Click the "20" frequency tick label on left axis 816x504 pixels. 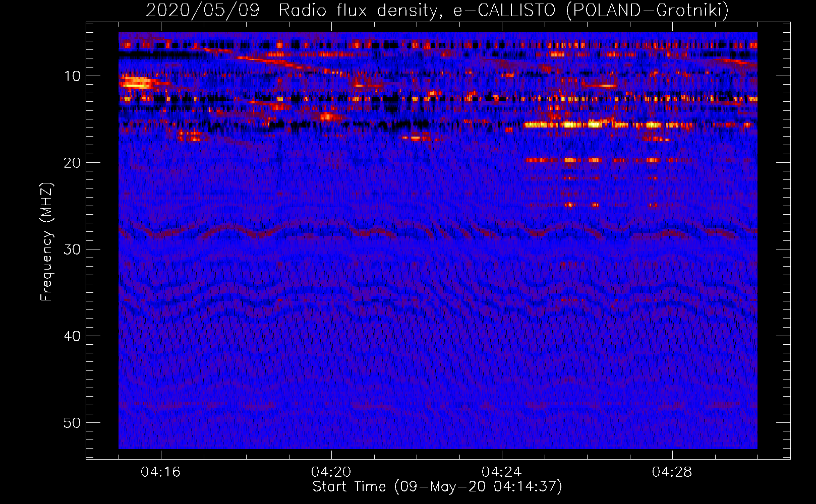pyautogui.click(x=73, y=163)
